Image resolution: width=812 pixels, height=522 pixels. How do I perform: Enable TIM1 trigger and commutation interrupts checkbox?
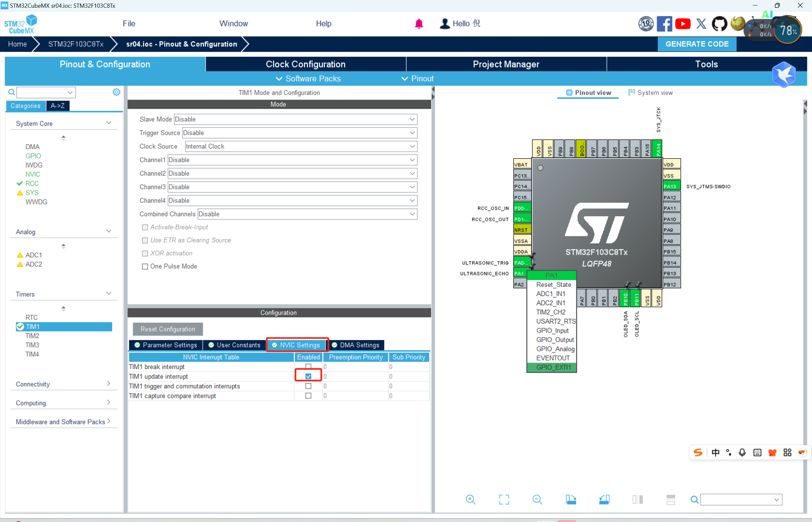(308, 386)
